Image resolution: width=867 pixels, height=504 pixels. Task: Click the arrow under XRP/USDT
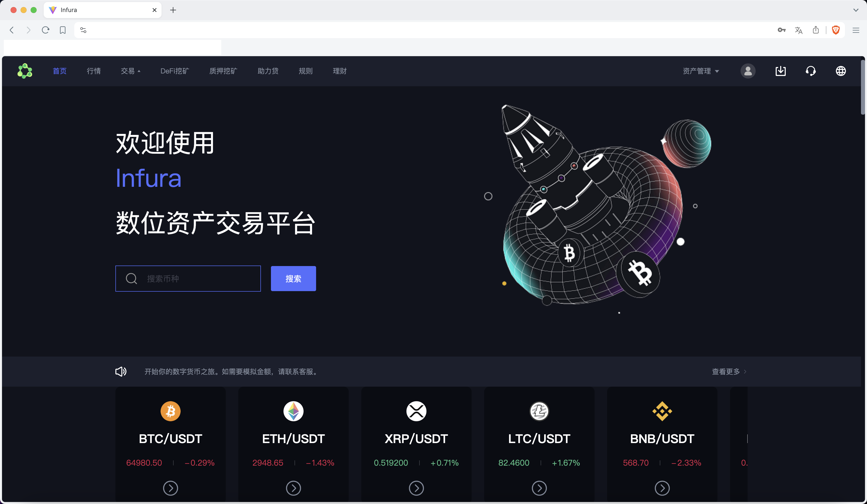click(x=416, y=488)
